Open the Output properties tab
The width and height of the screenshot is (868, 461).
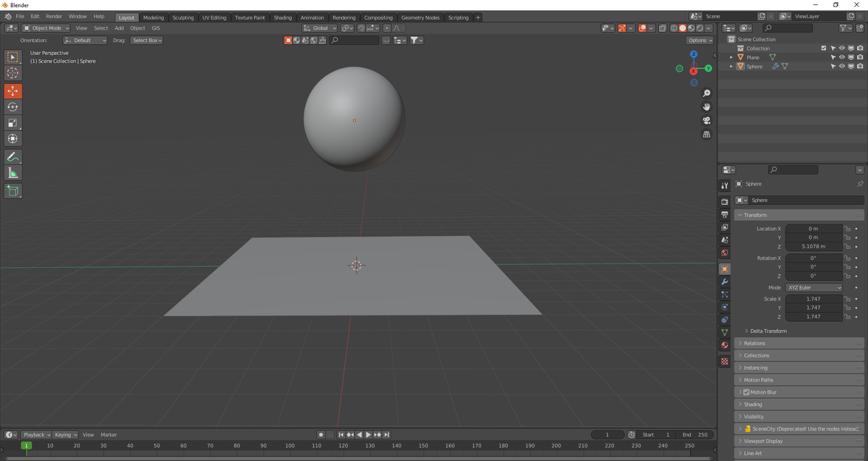tap(725, 215)
